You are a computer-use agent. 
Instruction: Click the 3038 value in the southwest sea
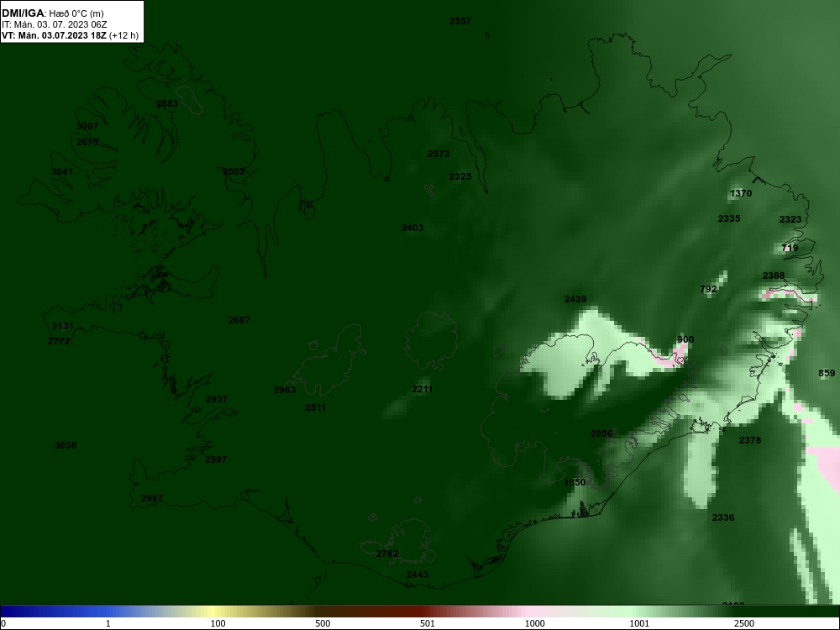(66, 445)
